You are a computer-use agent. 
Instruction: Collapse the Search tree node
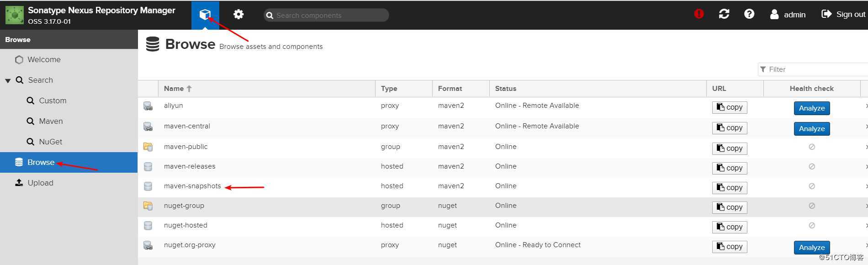[x=8, y=80]
